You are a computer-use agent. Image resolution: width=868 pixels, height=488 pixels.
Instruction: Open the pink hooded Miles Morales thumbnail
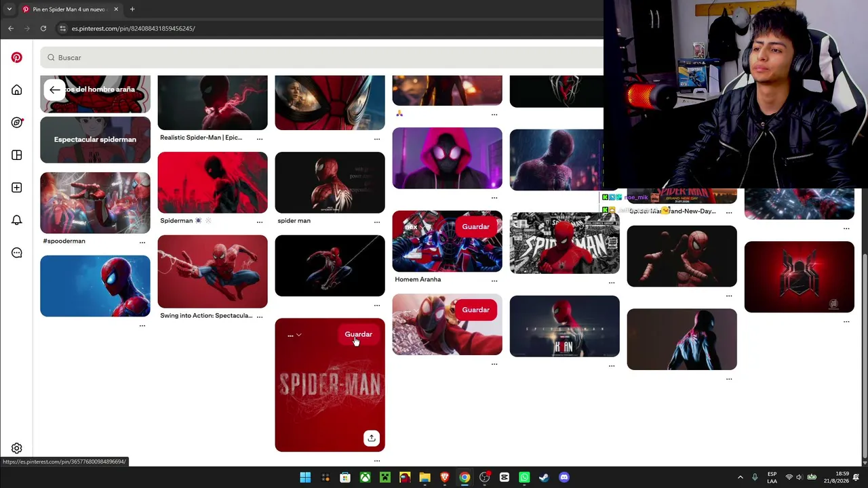coord(447,159)
